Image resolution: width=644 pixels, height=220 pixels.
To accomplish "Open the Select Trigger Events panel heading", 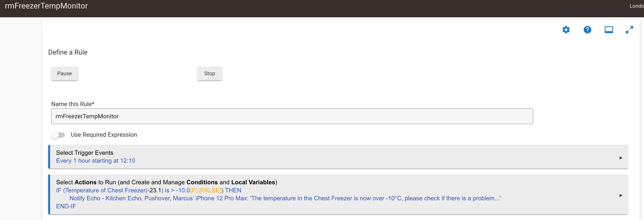I will 85,152.
